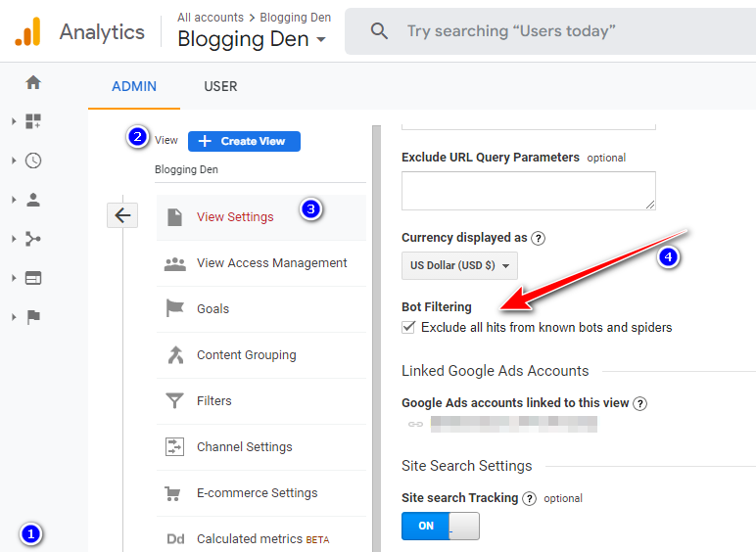The image size is (756, 552).
Task: Open the Goals menu item
Action: [x=261, y=309]
